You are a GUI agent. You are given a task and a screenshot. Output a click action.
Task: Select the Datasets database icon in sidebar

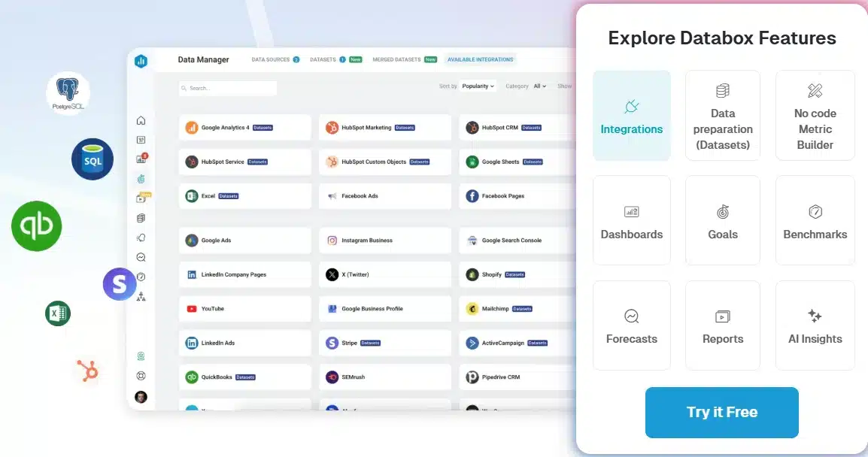[141, 217]
